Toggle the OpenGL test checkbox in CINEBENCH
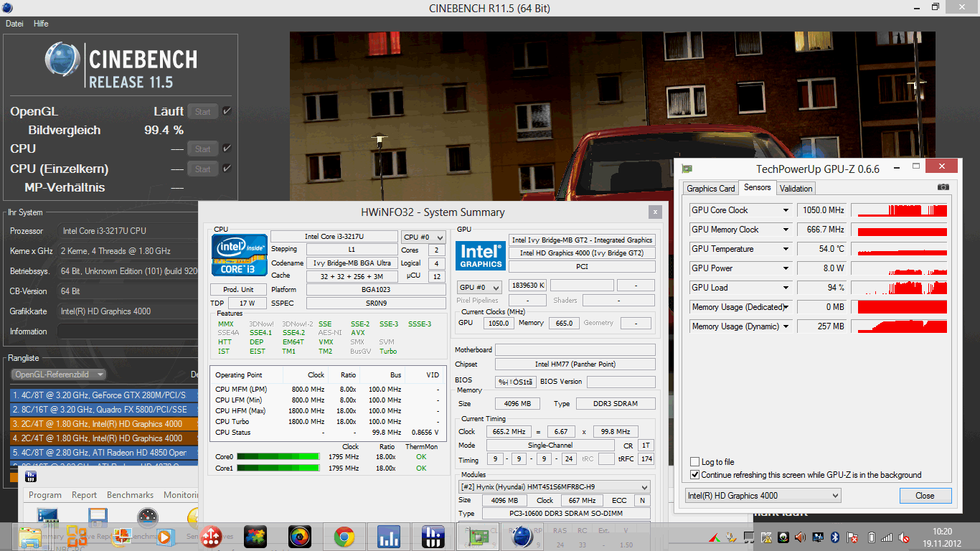This screenshot has width=980, height=551. click(227, 111)
